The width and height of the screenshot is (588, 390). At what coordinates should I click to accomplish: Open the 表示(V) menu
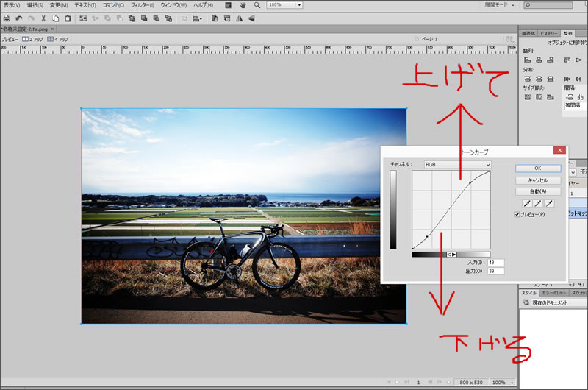[12, 5]
